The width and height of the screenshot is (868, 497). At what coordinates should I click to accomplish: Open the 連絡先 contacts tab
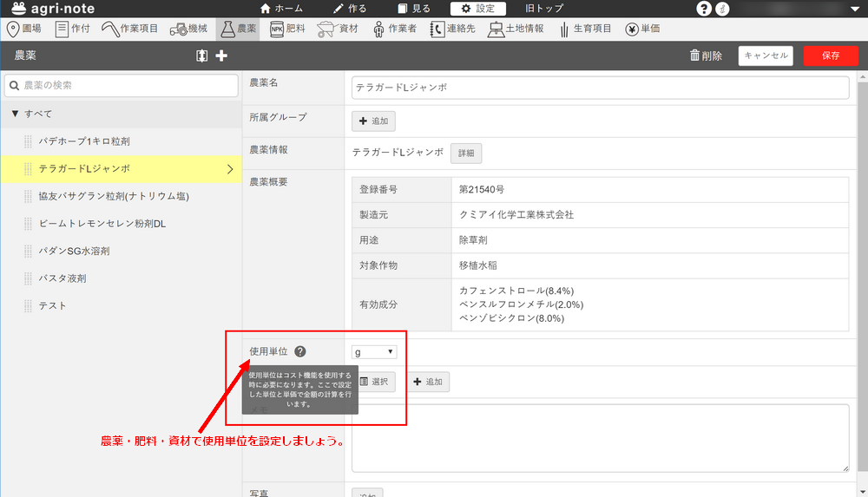coord(452,29)
